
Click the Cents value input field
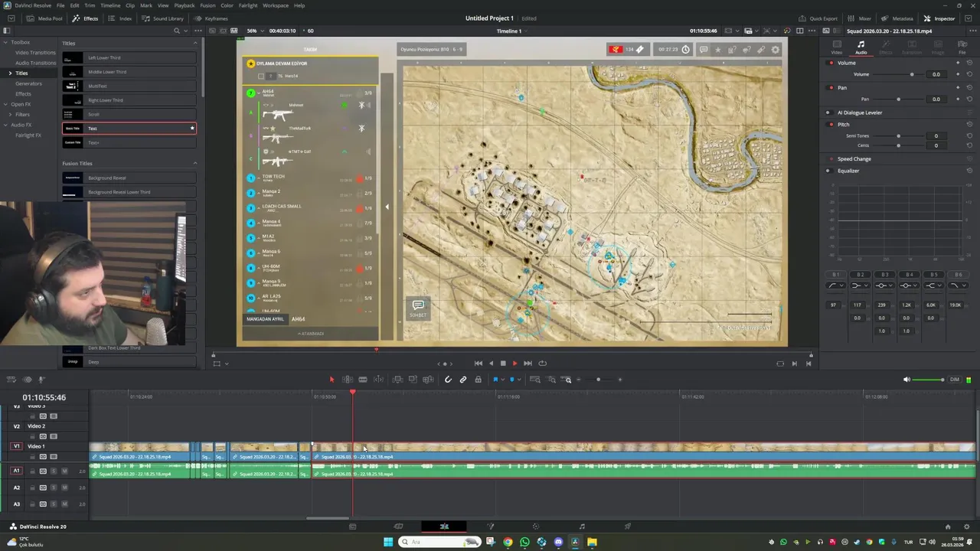[x=936, y=145]
